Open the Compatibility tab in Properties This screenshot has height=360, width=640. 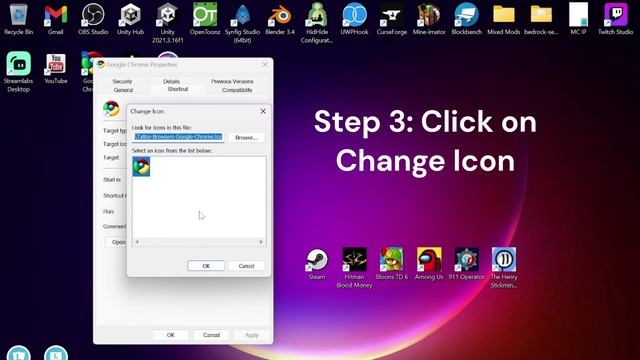[x=237, y=90]
